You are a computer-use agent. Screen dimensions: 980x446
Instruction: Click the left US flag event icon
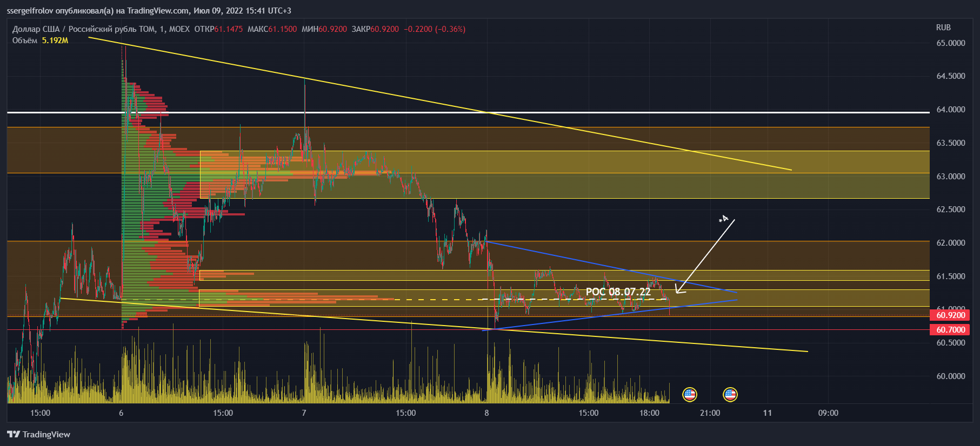click(689, 394)
